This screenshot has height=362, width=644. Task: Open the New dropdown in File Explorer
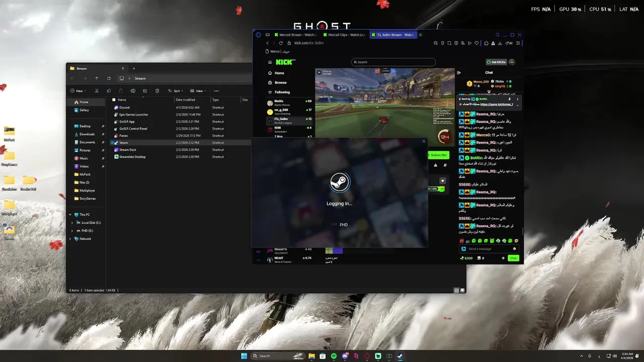click(x=78, y=91)
